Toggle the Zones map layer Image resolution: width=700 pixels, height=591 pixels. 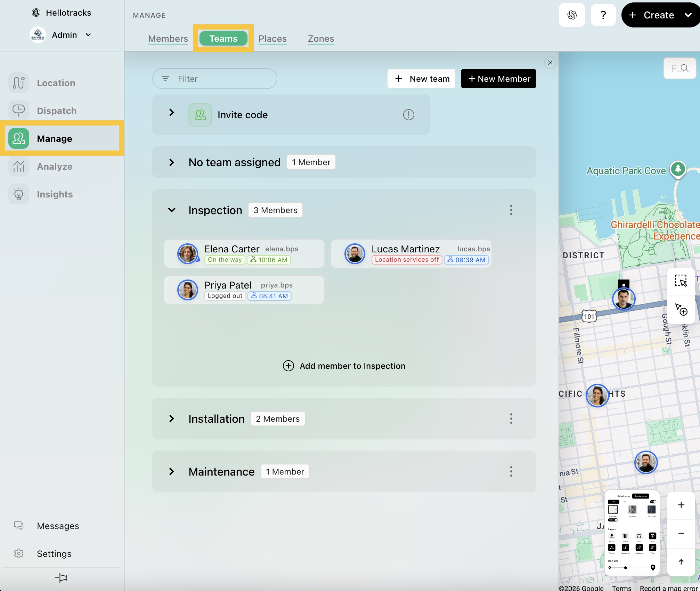tap(639, 536)
